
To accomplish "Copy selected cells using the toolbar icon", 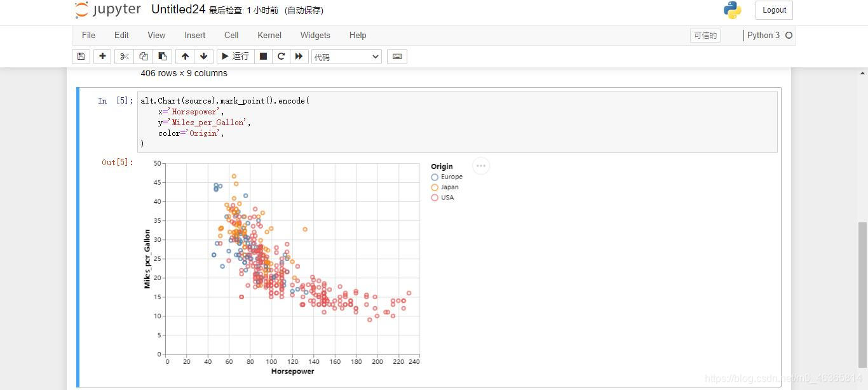I will coord(144,57).
